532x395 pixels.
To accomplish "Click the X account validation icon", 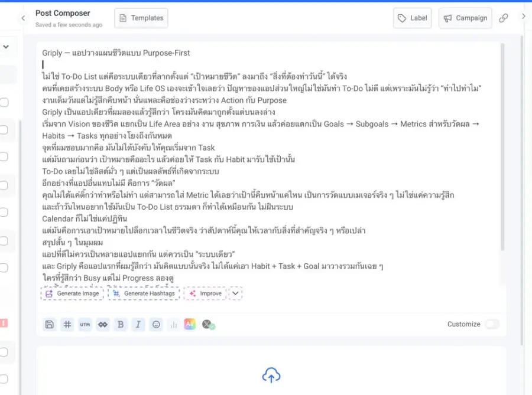I will (208, 325).
